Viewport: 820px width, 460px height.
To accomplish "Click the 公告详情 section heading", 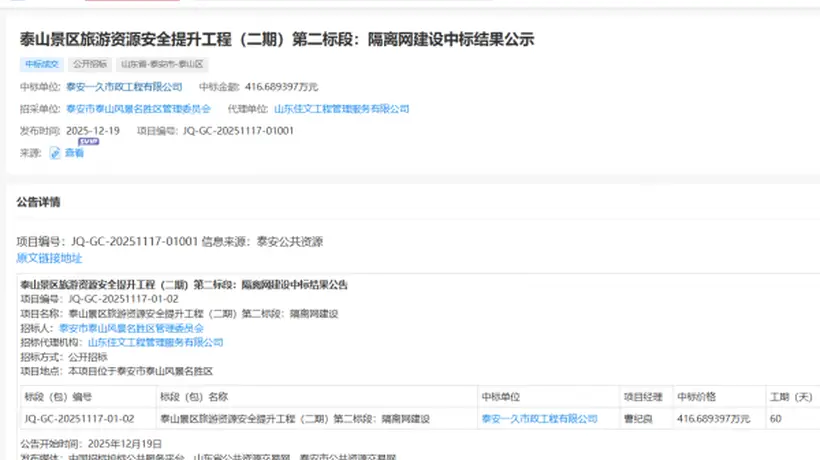I will click(38, 202).
